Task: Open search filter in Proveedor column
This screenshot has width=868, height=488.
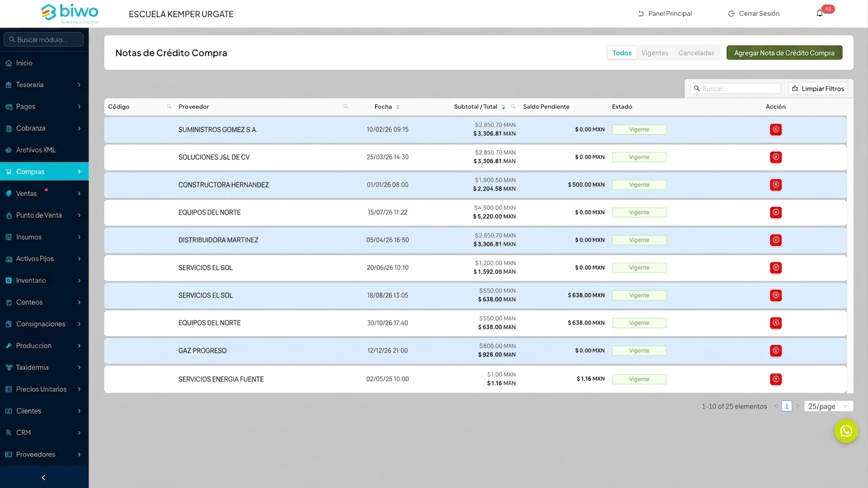Action: 346,107
